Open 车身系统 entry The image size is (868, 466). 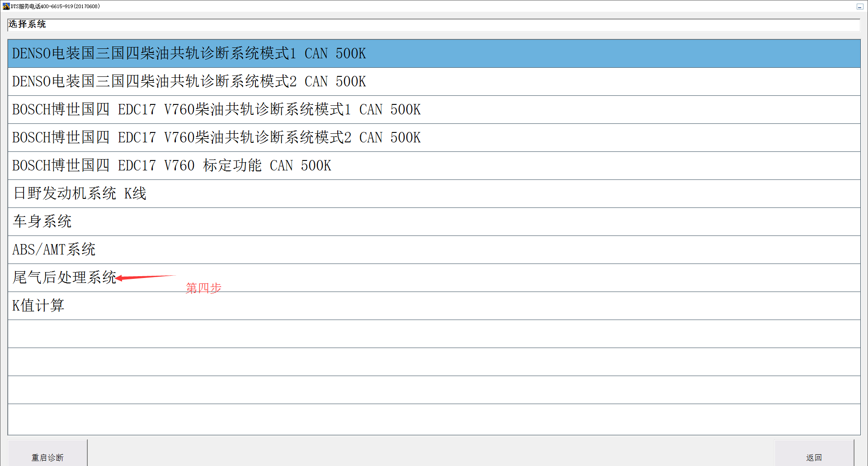[434, 221]
